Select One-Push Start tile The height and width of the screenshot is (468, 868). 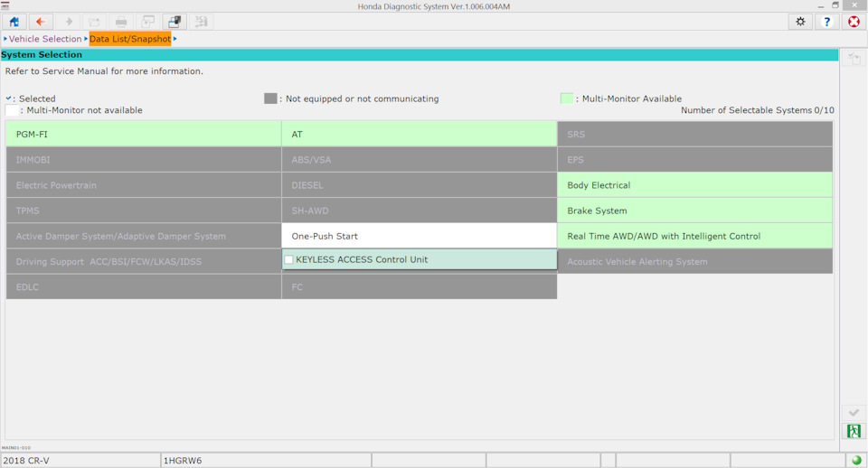click(419, 236)
